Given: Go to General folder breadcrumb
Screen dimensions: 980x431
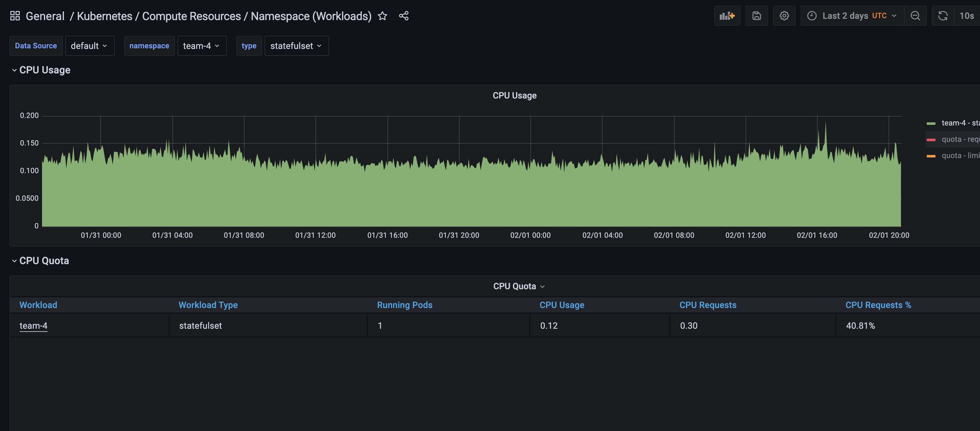Looking at the screenshot, I should (45, 16).
